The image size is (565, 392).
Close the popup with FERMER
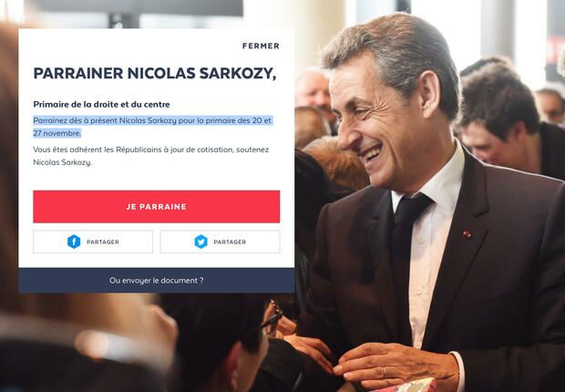pyautogui.click(x=261, y=46)
